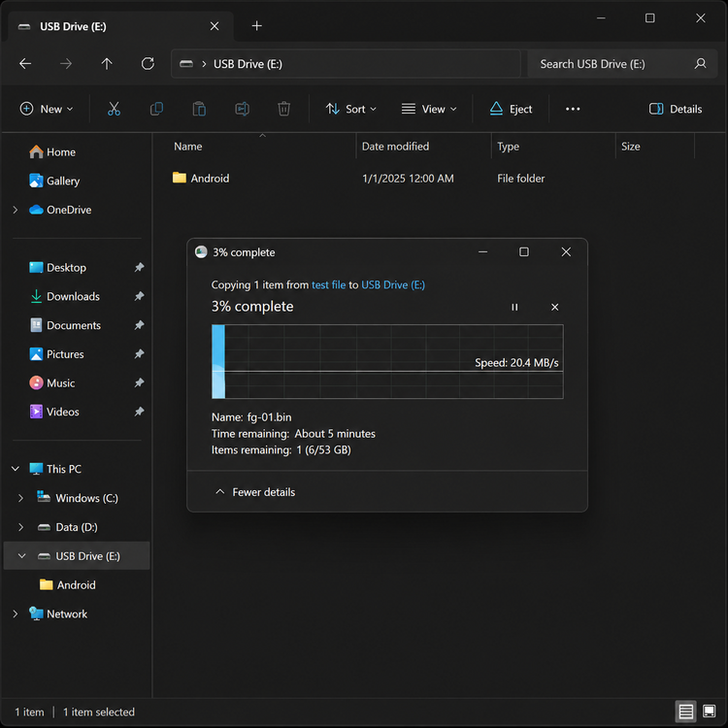The height and width of the screenshot is (728, 728).
Task: Select Android folder under USB Drive tree
Action: (68, 585)
